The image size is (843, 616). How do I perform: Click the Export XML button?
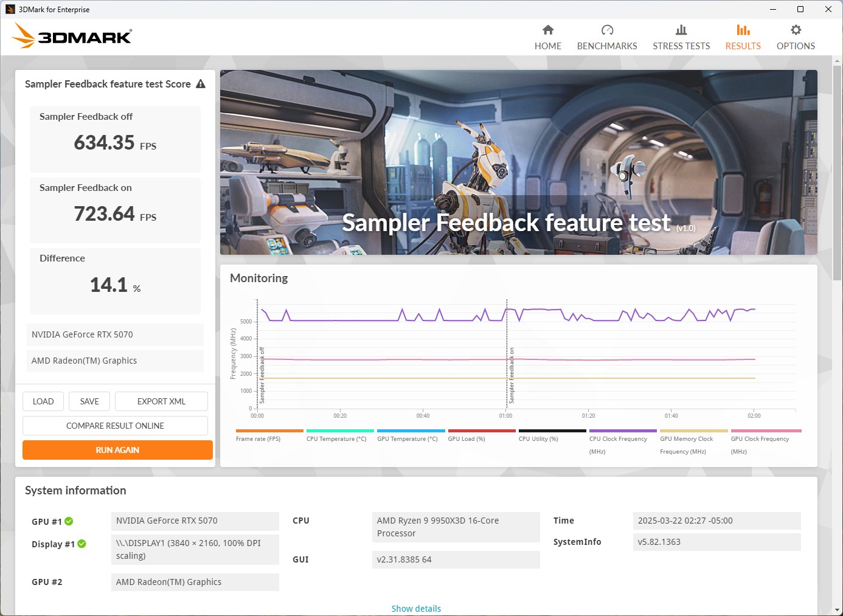click(161, 401)
